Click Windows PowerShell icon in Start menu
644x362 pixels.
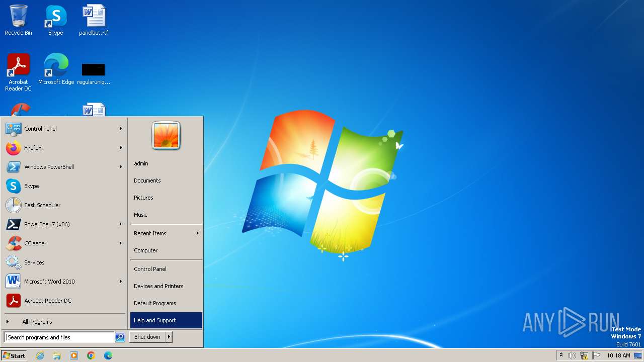[x=13, y=167]
